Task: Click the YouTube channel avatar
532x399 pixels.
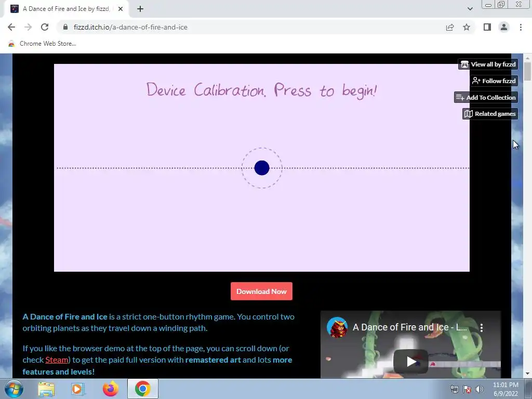Action: 337,327
